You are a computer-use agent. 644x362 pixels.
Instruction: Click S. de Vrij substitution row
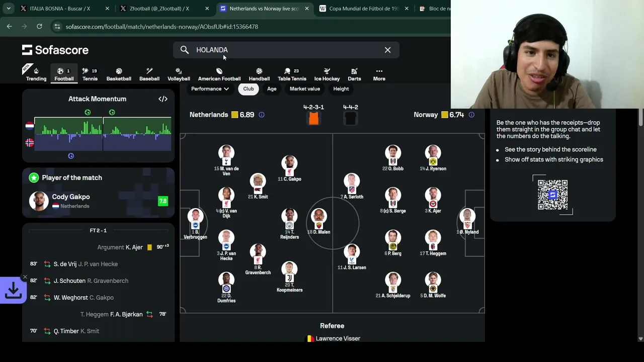click(98, 264)
